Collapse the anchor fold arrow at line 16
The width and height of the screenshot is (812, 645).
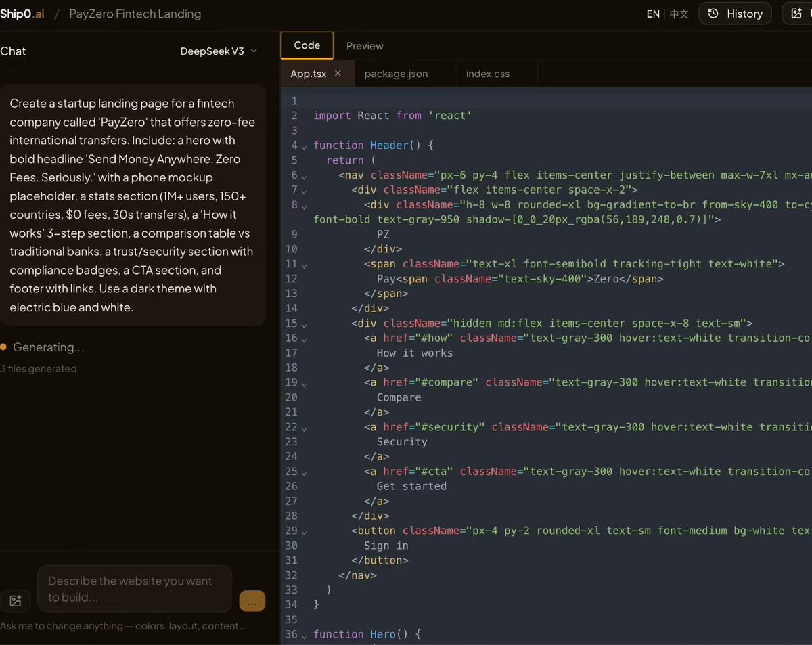coord(304,339)
